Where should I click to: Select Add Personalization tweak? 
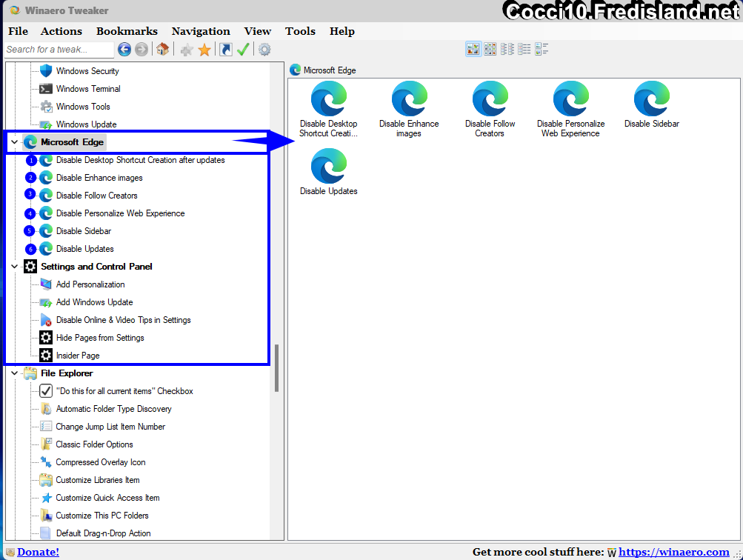[90, 284]
